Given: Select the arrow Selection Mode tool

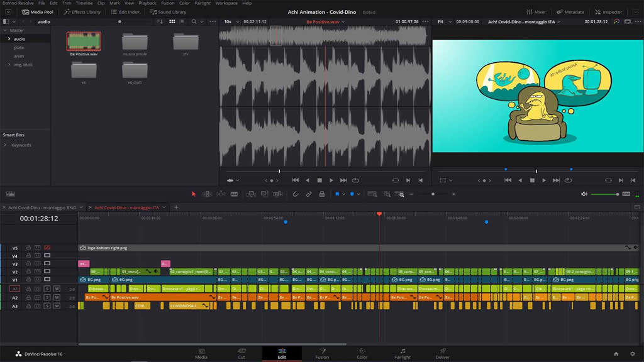Looking at the screenshot, I should [194, 194].
